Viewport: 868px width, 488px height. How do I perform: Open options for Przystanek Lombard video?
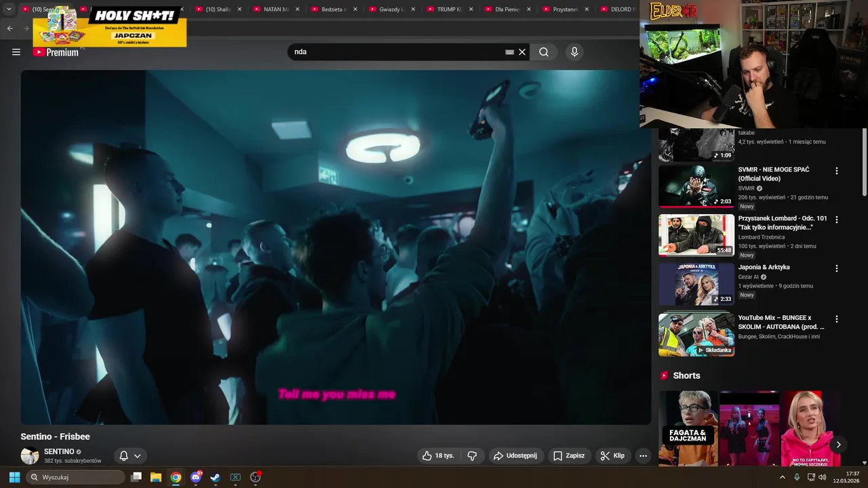[836, 220]
